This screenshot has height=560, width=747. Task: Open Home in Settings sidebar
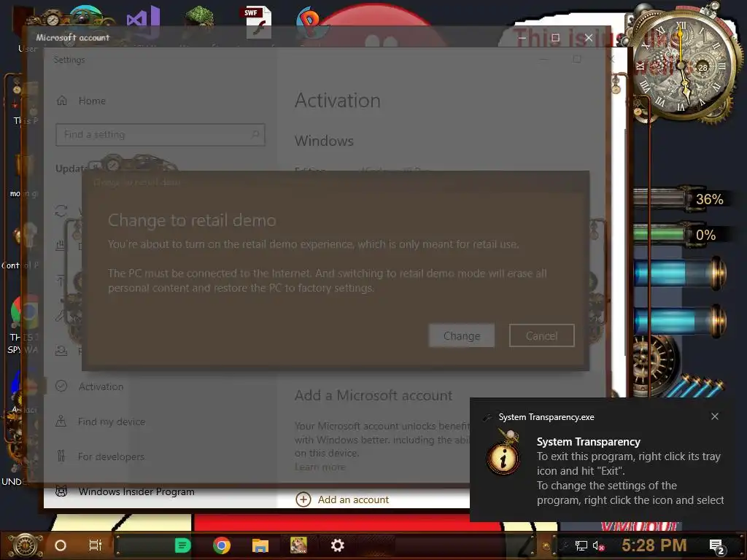pyautogui.click(x=92, y=101)
